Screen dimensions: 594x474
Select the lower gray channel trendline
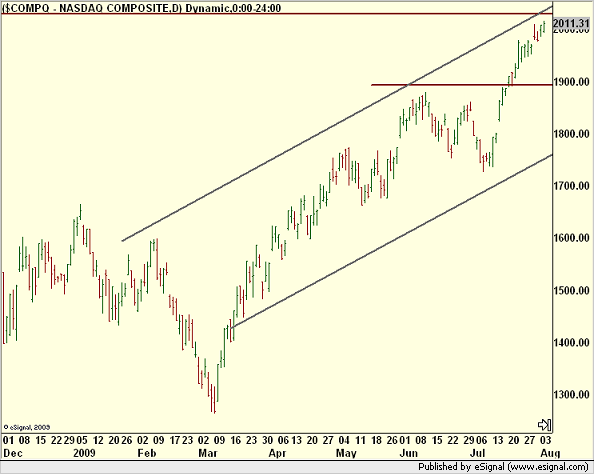(392, 241)
